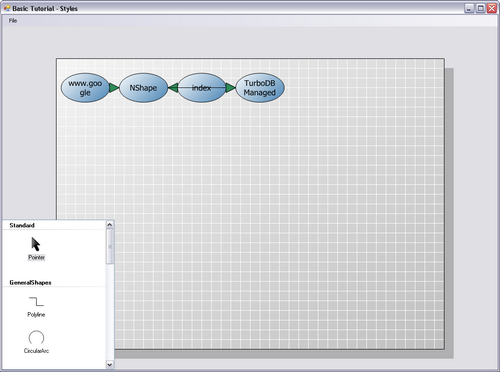
Task: Close the Basic Tutorial - Styles window
Action: click(492, 8)
